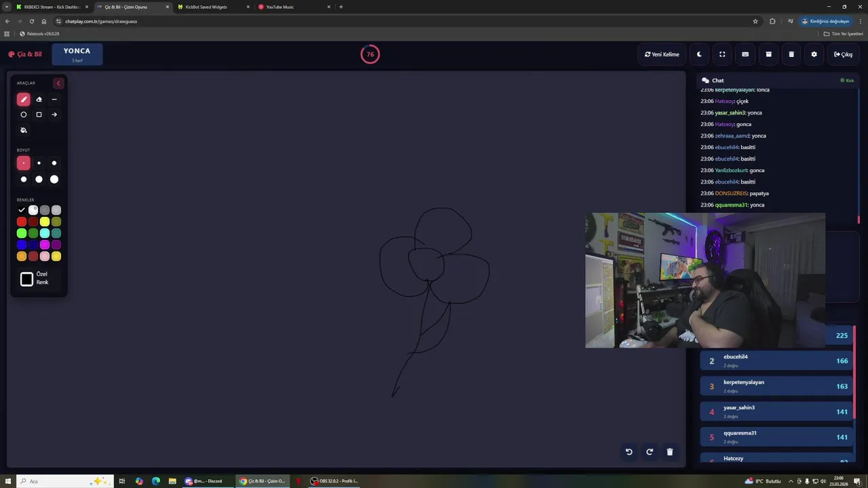Viewport: 868px width, 488px height.
Task: Pick the bright yellow color swatch
Action: (45, 222)
